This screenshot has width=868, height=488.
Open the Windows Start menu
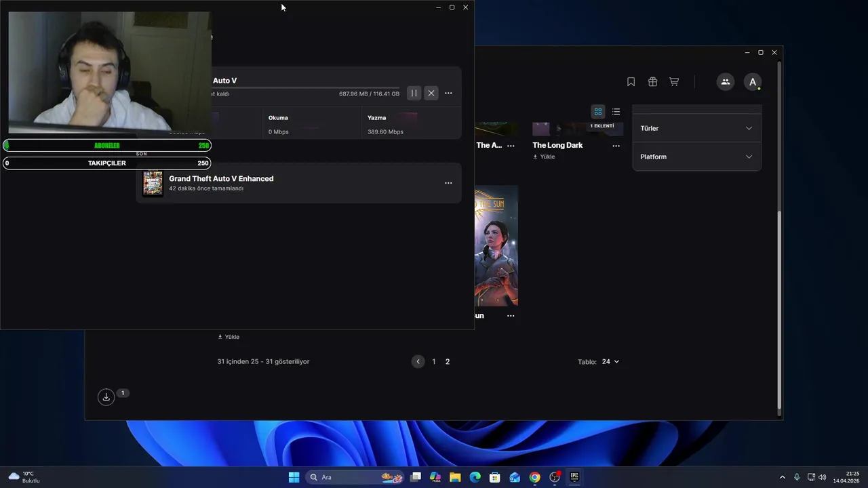[x=294, y=477]
